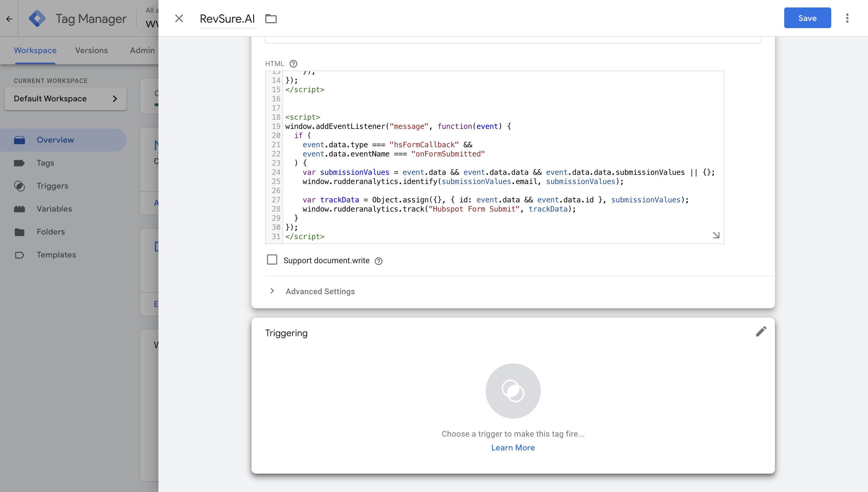Open the Default Workspace selector
The height and width of the screenshot is (492, 868).
point(65,99)
